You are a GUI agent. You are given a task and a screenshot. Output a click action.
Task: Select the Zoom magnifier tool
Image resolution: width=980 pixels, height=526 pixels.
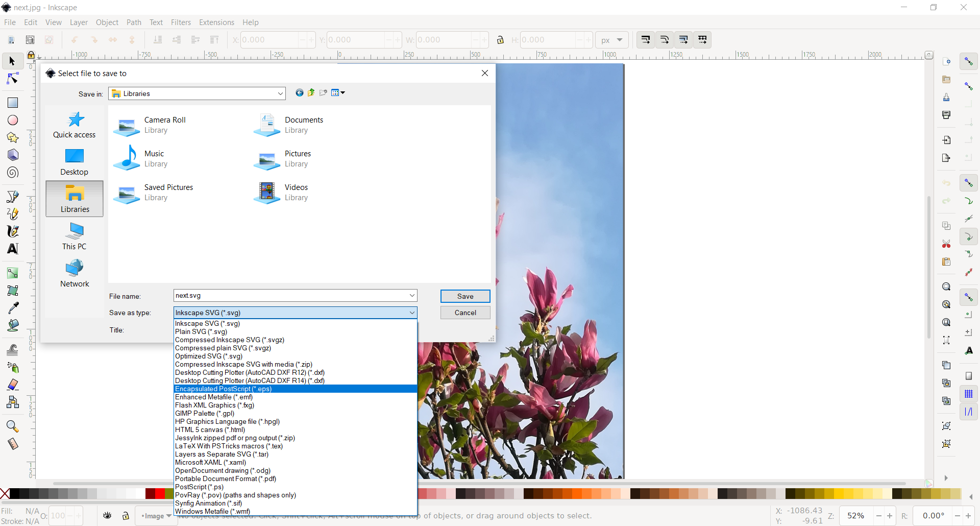(13, 426)
